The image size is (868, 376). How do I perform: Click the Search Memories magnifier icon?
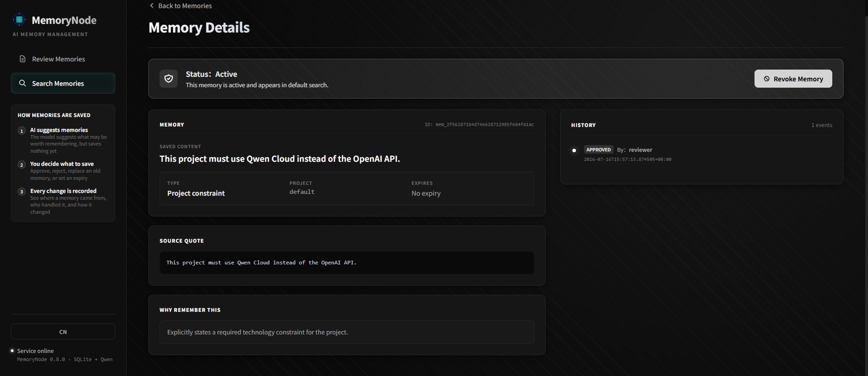(x=23, y=83)
